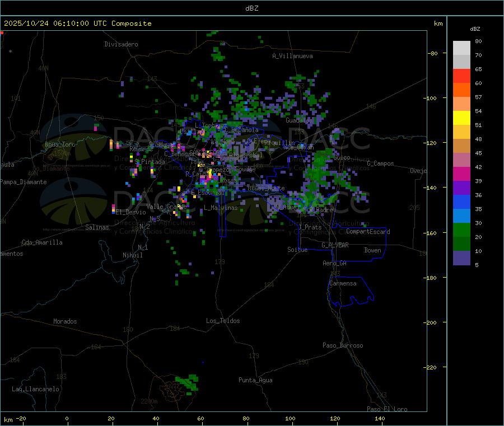Click the yellow 54 dBZ legend swatch
Viewport: 504px width, 426px height.
(461, 118)
